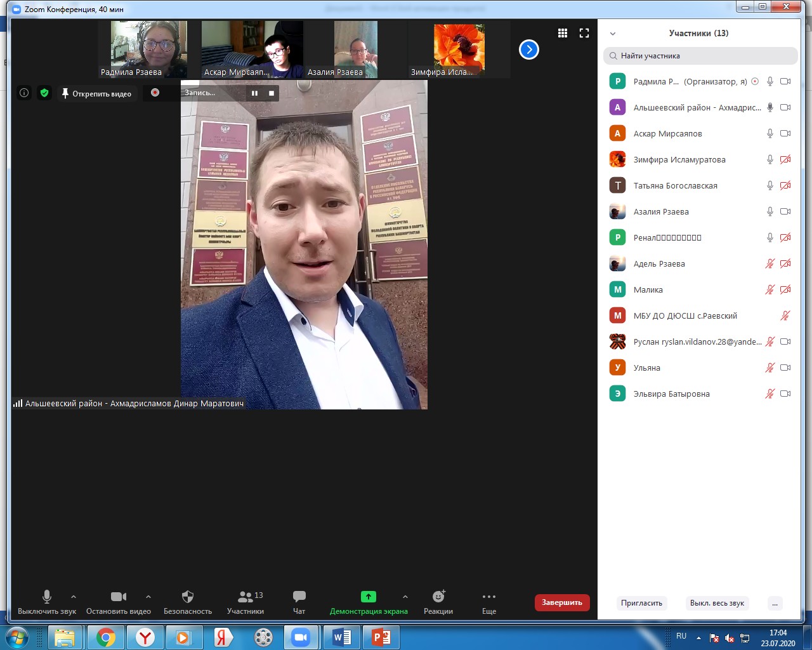Image resolution: width=812 pixels, height=650 pixels.
Task: Click Завершить to end the meeting
Action: click(x=562, y=602)
